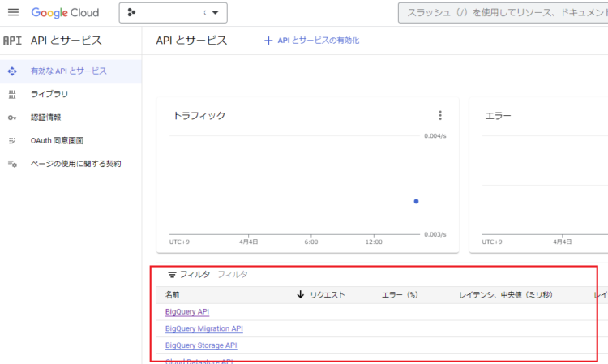Click the エラー chart title
608x364 pixels.
click(x=499, y=115)
